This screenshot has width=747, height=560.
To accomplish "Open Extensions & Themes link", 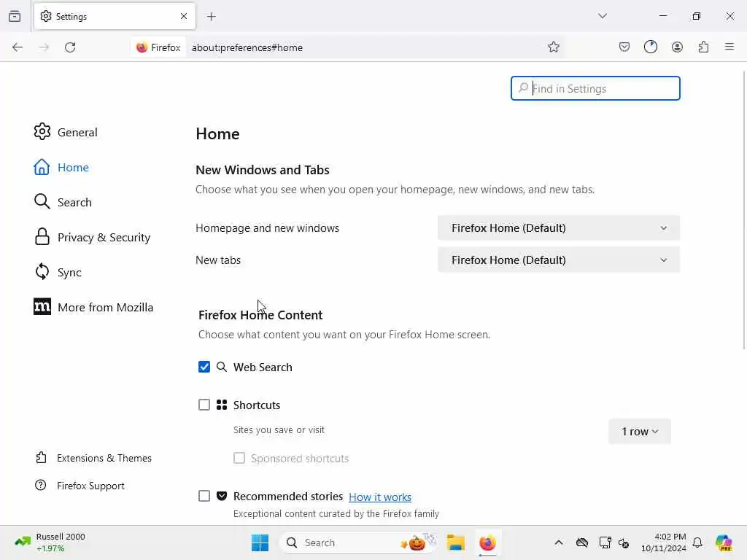I will point(94,458).
